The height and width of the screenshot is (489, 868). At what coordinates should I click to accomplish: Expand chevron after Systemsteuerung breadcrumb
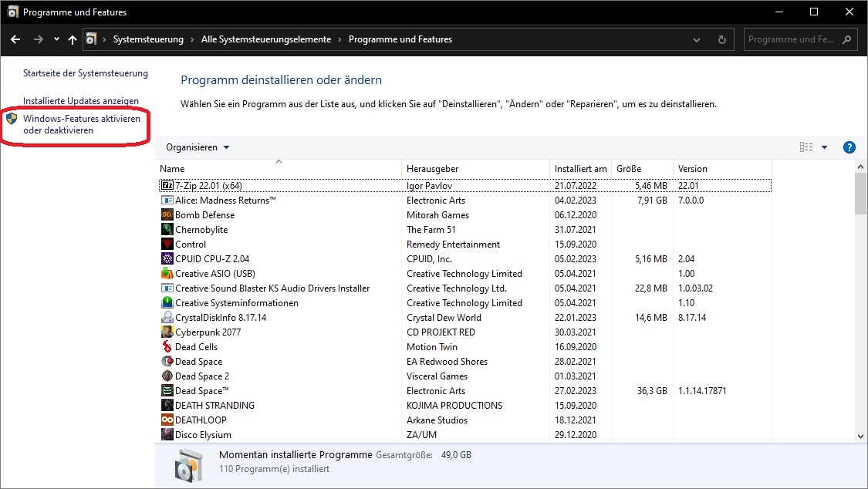pos(192,39)
